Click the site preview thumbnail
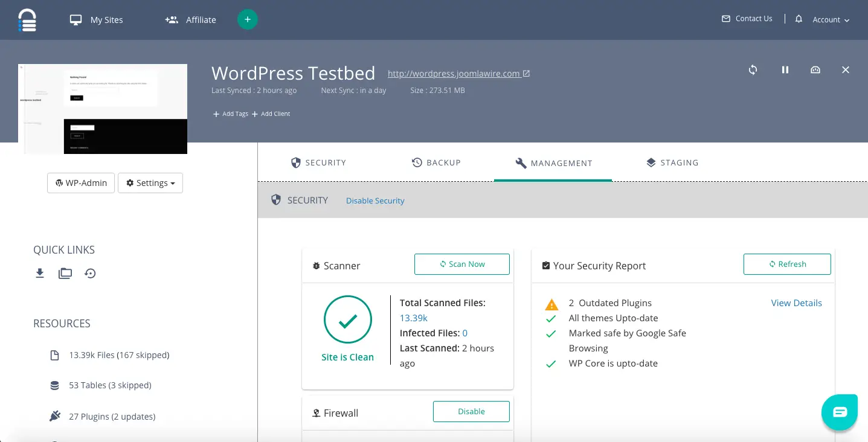This screenshot has height=442, width=868. (103, 109)
